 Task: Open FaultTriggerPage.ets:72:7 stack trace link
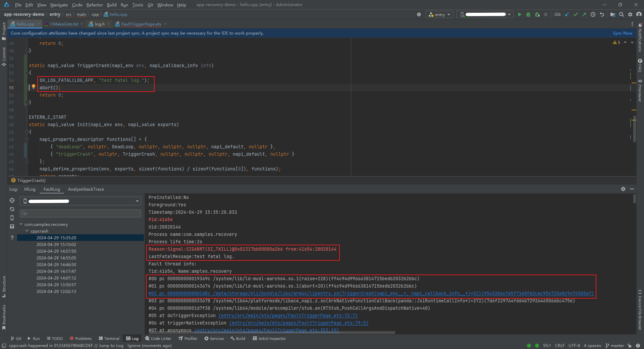pos(288,315)
